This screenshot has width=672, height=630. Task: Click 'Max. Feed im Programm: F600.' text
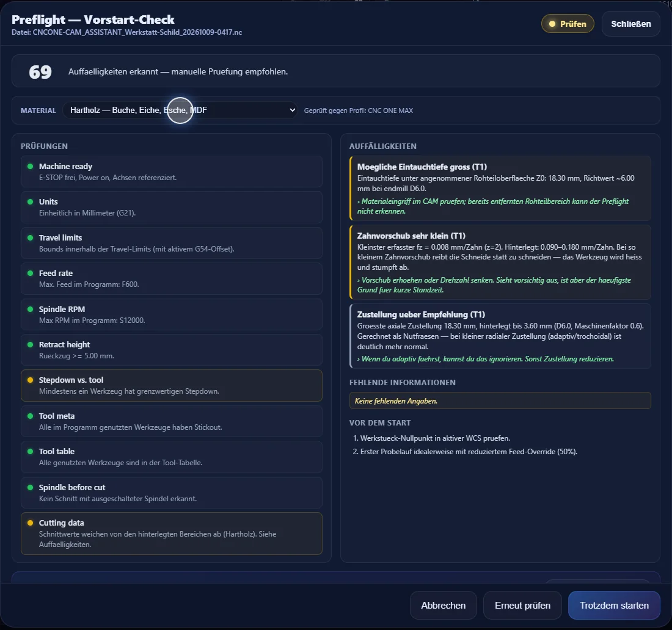89,284
